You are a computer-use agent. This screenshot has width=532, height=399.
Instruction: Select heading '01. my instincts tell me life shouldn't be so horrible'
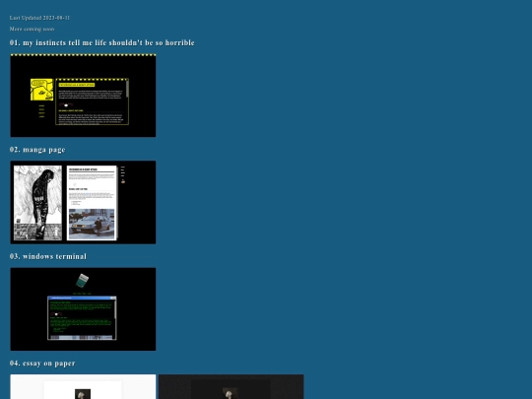pyautogui.click(x=102, y=42)
